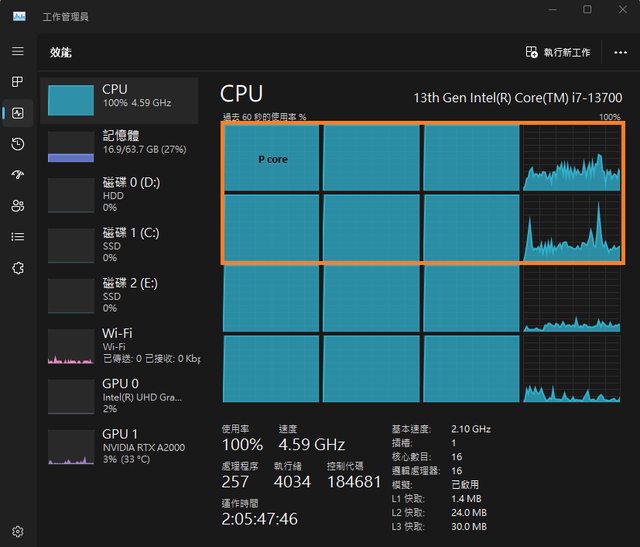Switch to the Users page icon

click(x=18, y=206)
